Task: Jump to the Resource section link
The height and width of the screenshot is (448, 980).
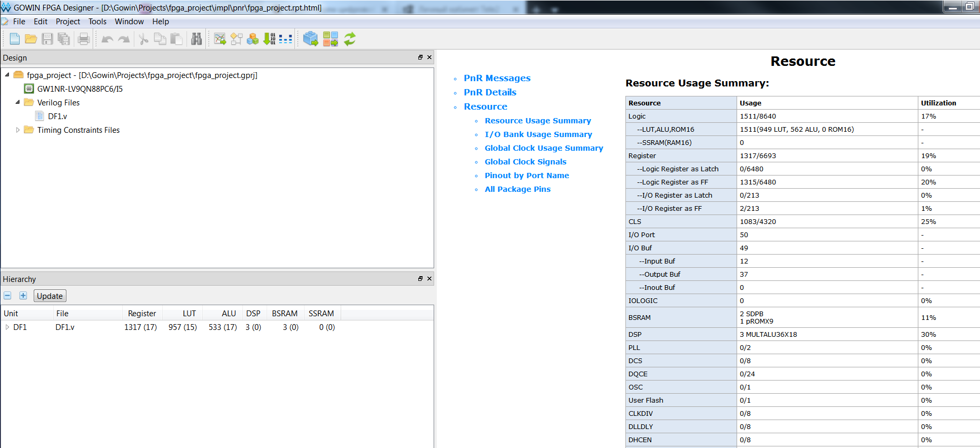Action: (x=485, y=106)
